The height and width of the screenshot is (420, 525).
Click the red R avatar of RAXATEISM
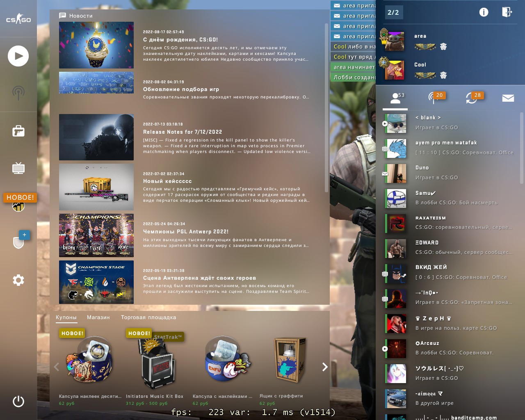[396, 224]
